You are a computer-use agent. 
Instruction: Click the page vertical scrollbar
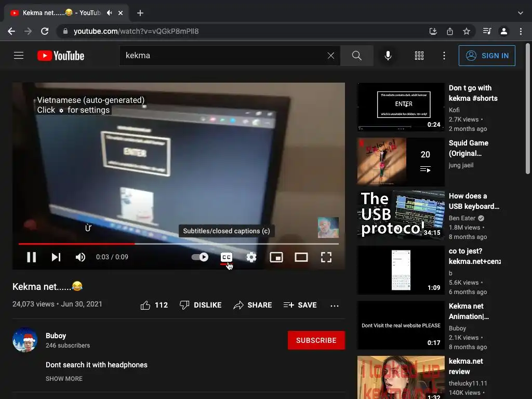click(x=528, y=109)
